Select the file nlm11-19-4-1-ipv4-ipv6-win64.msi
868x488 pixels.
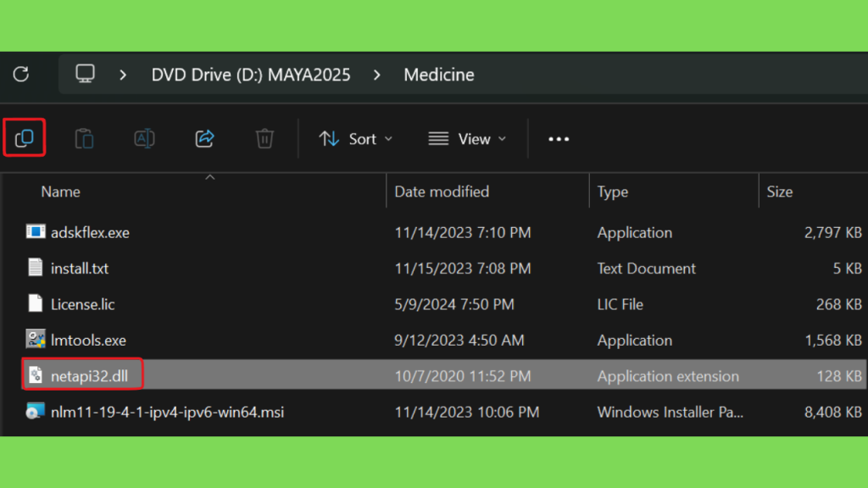tap(168, 413)
